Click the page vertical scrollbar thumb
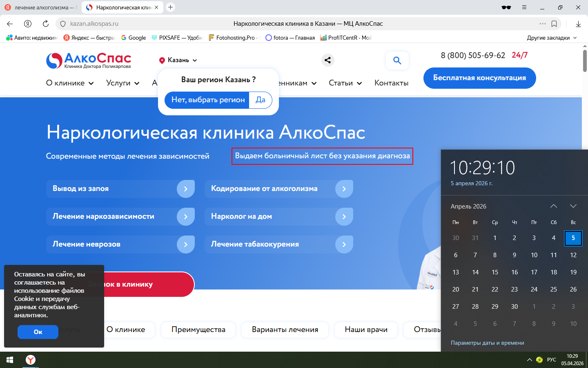Image resolution: width=588 pixels, height=368 pixels. point(585,61)
